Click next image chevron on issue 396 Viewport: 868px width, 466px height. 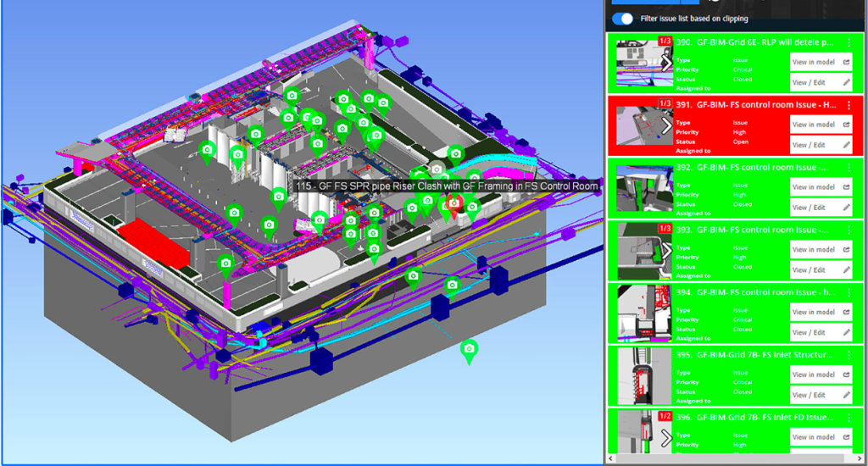coord(666,437)
